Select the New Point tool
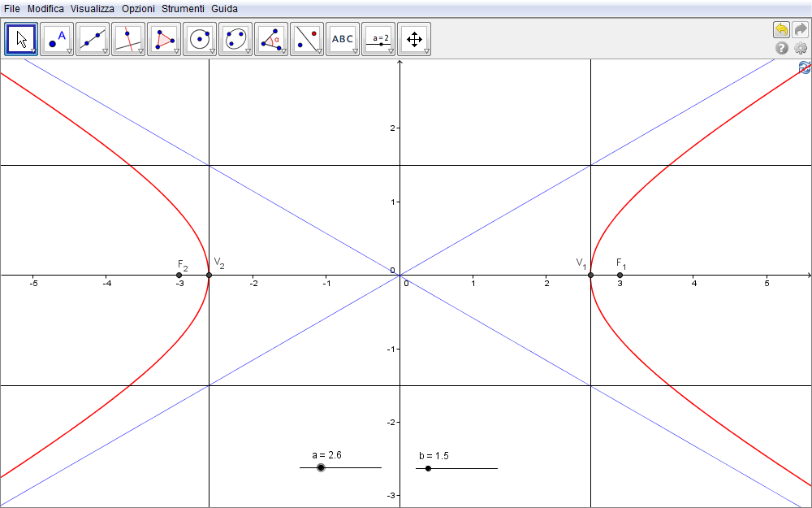 (57, 38)
